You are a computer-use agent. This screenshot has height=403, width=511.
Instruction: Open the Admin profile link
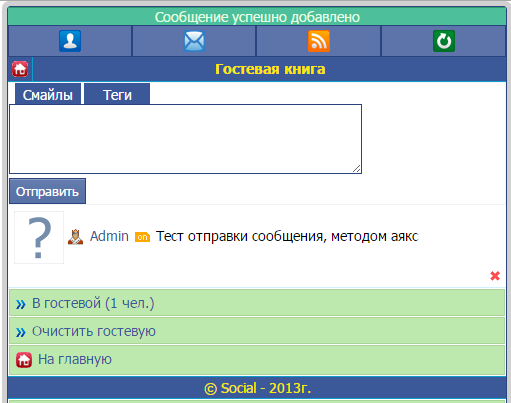tap(109, 236)
